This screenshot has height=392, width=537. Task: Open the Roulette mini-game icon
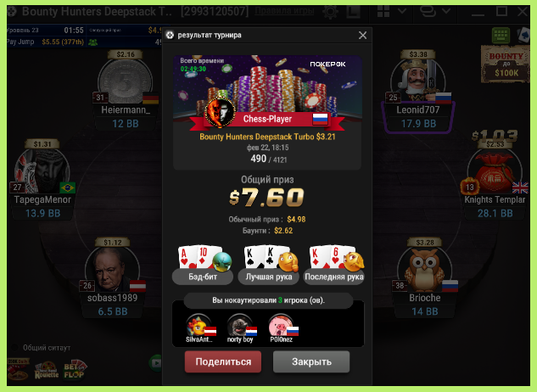coord(47,371)
